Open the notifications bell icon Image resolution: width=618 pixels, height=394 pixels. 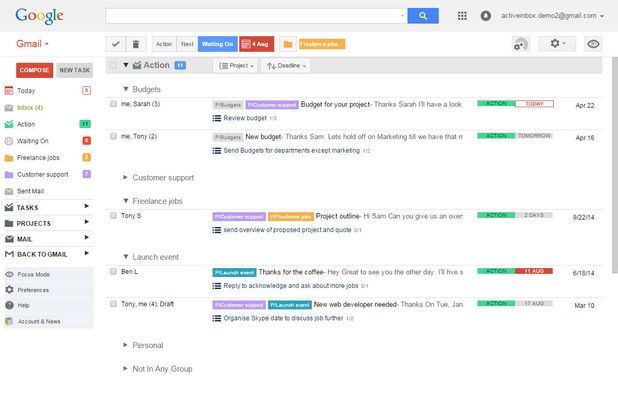click(486, 16)
